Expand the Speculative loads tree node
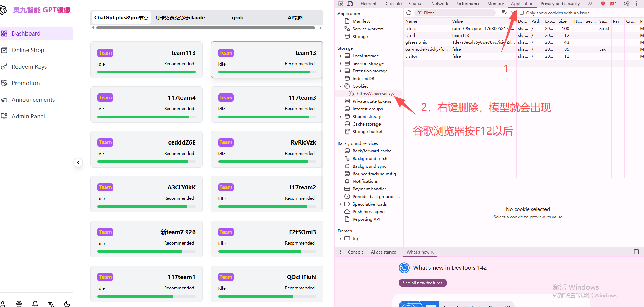 tap(340, 204)
